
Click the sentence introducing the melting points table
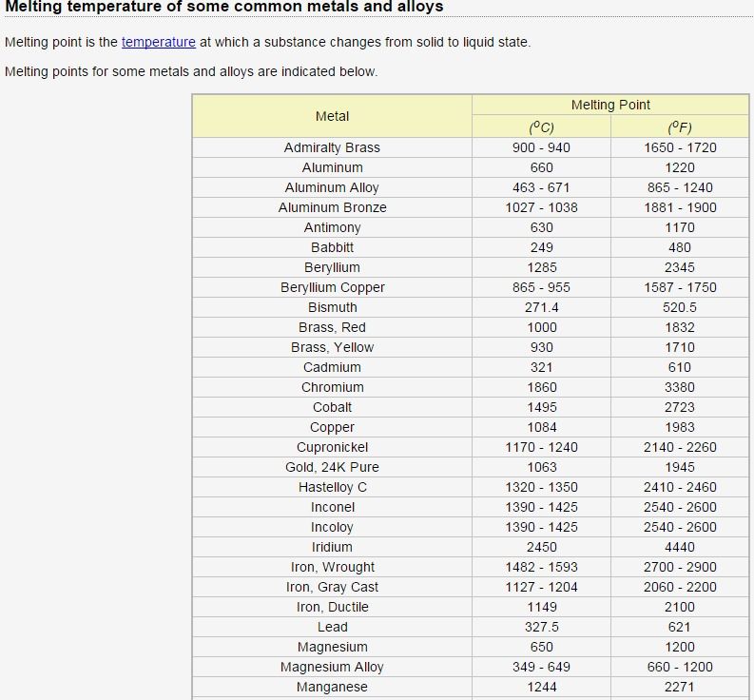pyautogui.click(x=191, y=71)
